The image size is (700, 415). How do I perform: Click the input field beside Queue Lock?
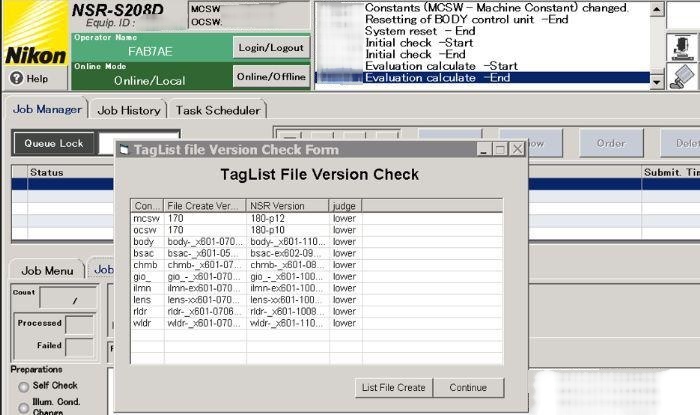click(x=138, y=143)
